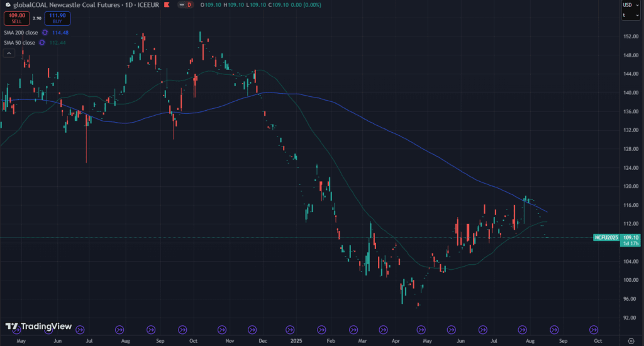
Task: Select the SMA 50 close legend label
Action: pos(18,43)
